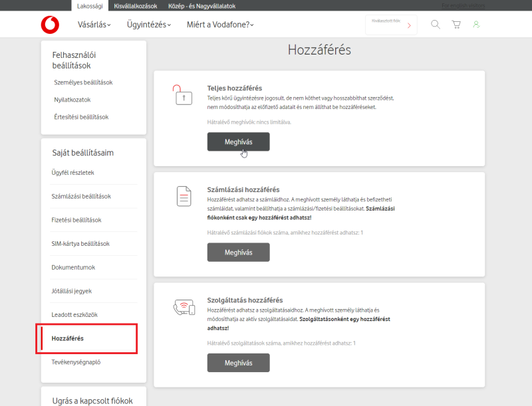Click the open padlock icon for Teljes hozzáférés

coord(182,95)
